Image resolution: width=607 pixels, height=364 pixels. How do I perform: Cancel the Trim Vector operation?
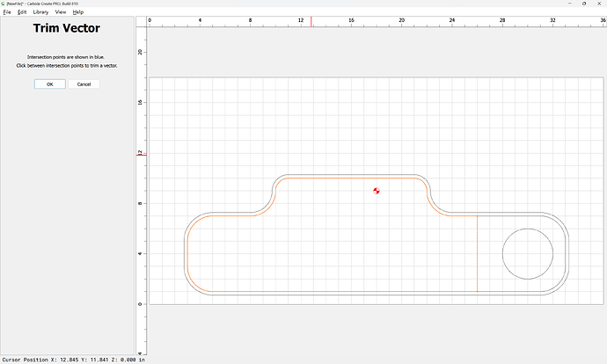pyautogui.click(x=84, y=84)
